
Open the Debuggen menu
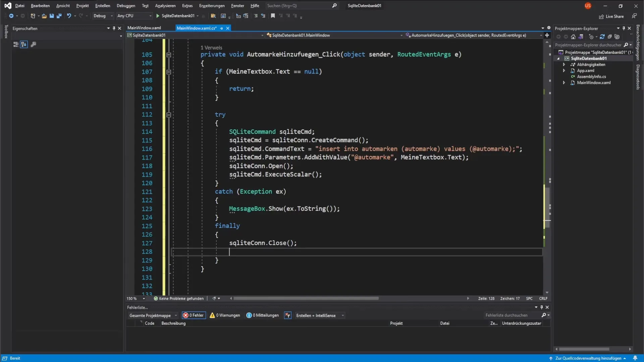tap(126, 6)
